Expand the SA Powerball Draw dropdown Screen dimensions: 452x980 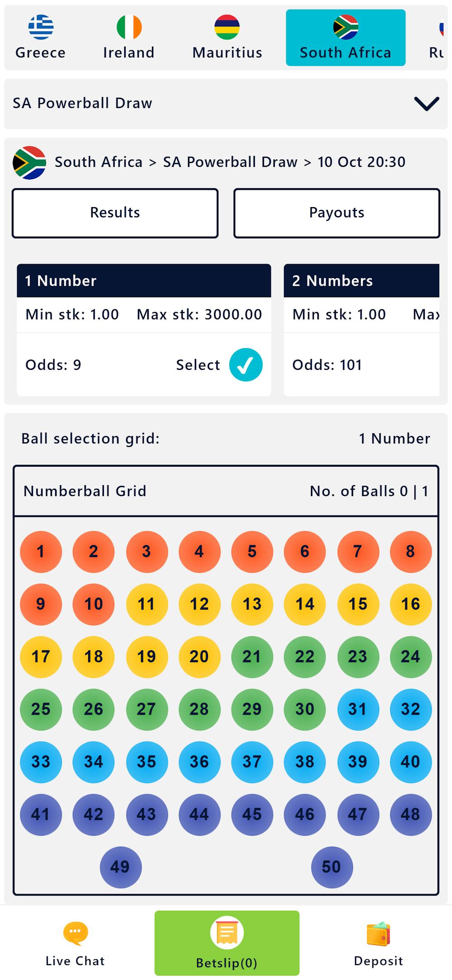tap(425, 103)
